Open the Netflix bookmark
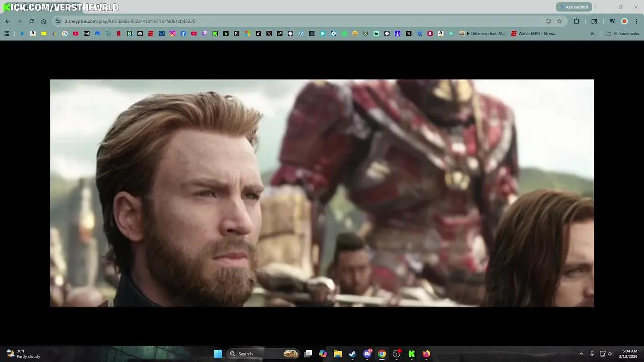The height and width of the screenshot is (362, 644). click(119, 34)
